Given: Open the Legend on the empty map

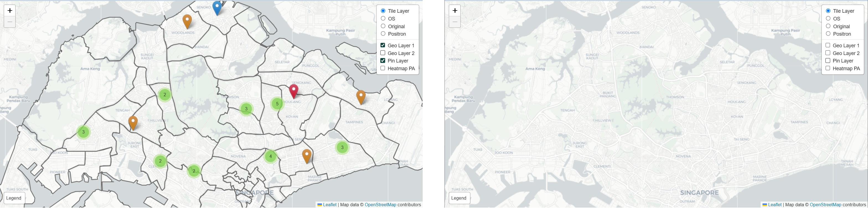Looking at the screenshot, I should point(459,198).
